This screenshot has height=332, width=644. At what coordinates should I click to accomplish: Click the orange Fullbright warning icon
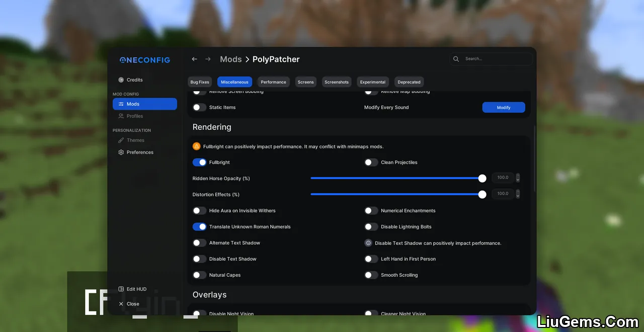pyautogui.click(x=197, y=146)
